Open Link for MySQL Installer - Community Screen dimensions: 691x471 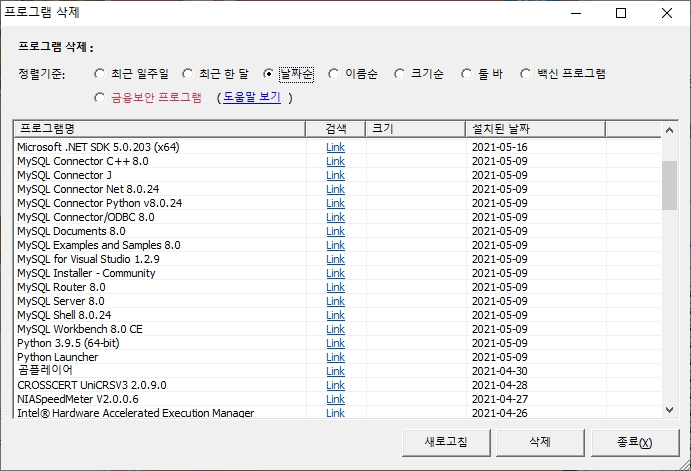point(335,273)
